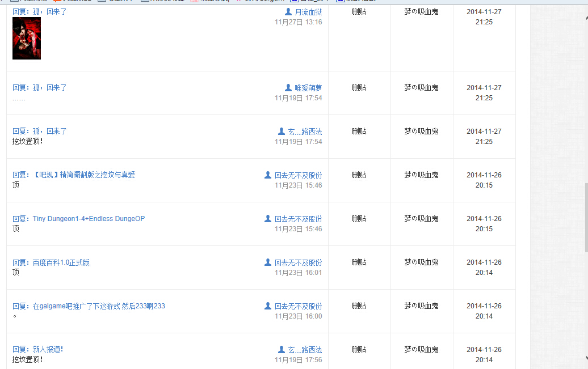The width and height of the screenshot is (588, 369).
Task: Click user icon beside 唯爱萌萝
Action: click(288, 88)
